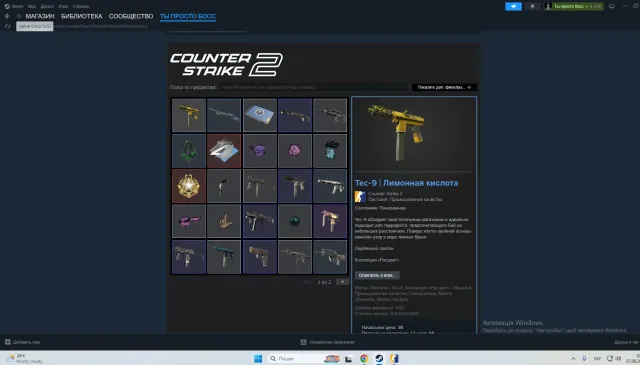Open the notifications bell icon
Image resolution: width=640 pixels, height=365 pixels.
[532, 6]
